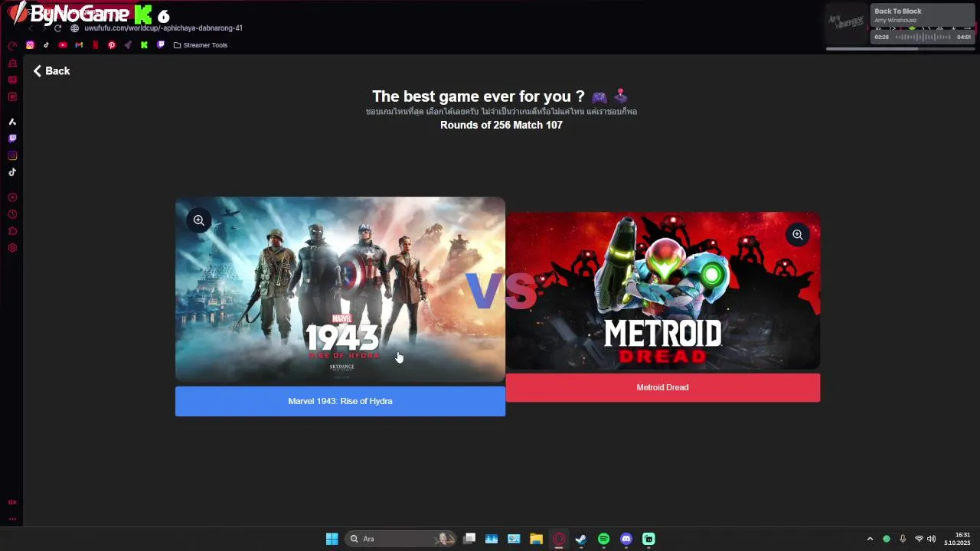This screenshot has width=980, height=551.
Task: Select the Metroid Dread cover thumbnail
Action: [662, 291]
